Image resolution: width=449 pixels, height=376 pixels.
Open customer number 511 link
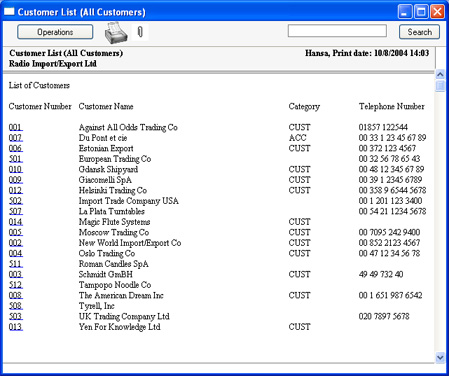pyautogui.click(x=16, y=264)
